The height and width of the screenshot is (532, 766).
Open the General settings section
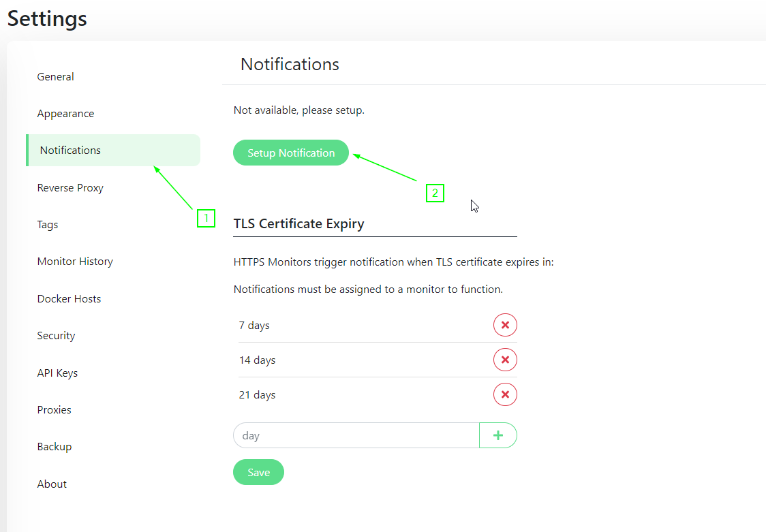(55, 76)
